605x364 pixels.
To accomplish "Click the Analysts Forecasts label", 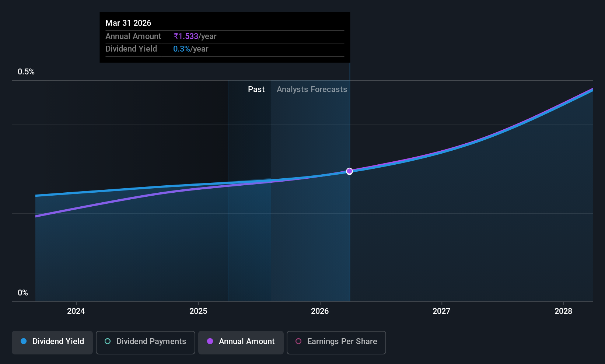I will click(x=312, y=89).
